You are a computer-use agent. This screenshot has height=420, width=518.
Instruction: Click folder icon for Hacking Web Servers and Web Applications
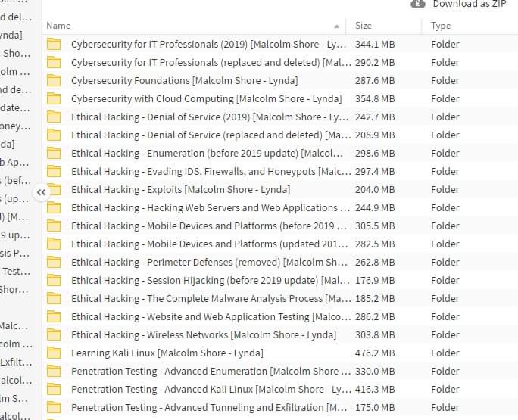tap(54, 207)
